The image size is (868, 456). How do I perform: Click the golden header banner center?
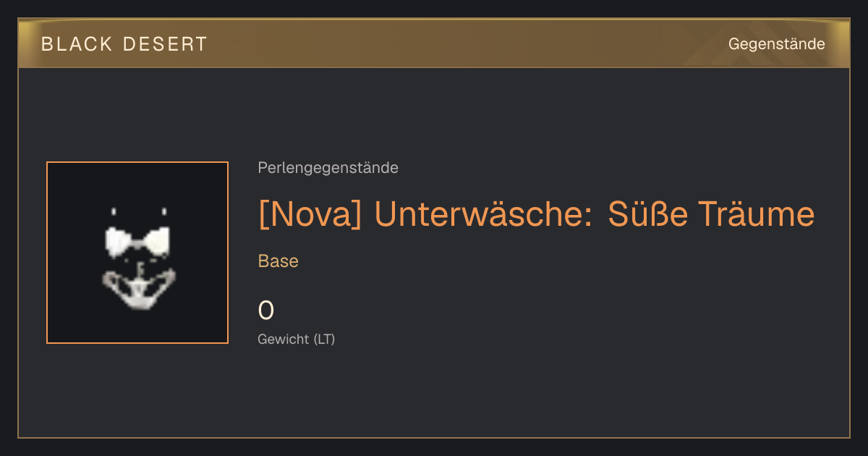point(434,43)
